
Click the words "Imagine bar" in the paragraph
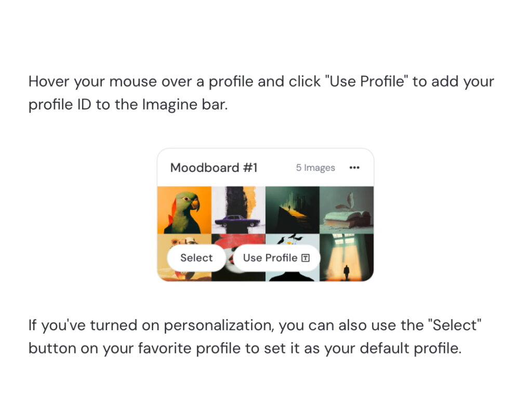(184, 104)
